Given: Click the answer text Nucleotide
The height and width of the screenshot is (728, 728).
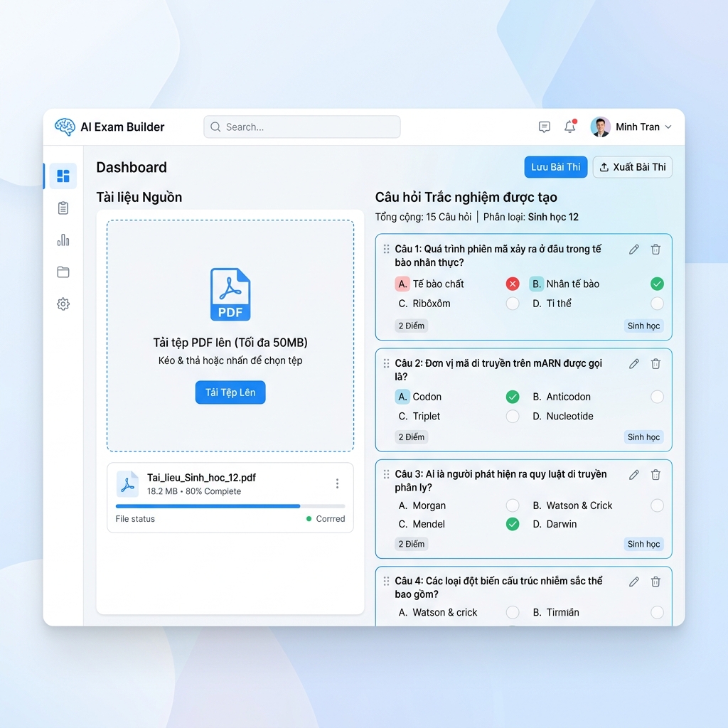Looking at the screenshot, I should [569, 416].
